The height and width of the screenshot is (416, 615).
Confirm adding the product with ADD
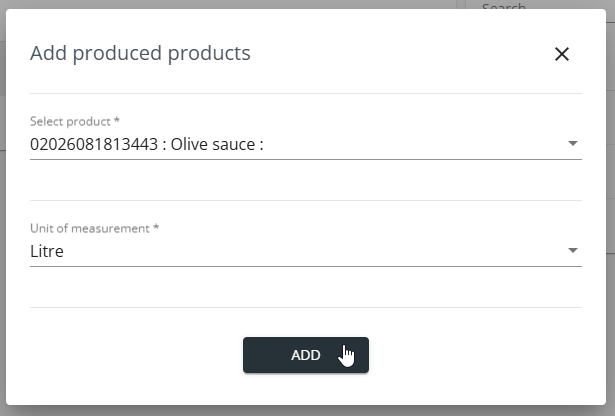click(x=306, y=355)
